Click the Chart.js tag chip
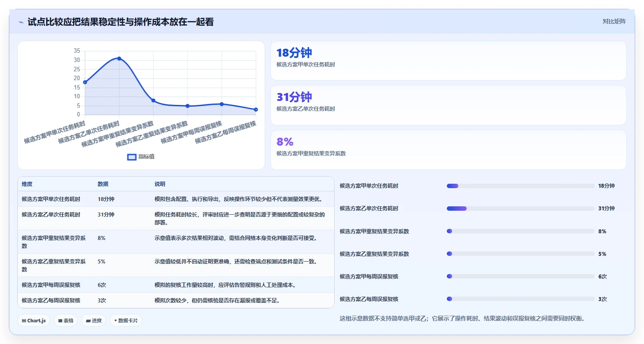The image size is (644, 344). [x=34, y=321]
